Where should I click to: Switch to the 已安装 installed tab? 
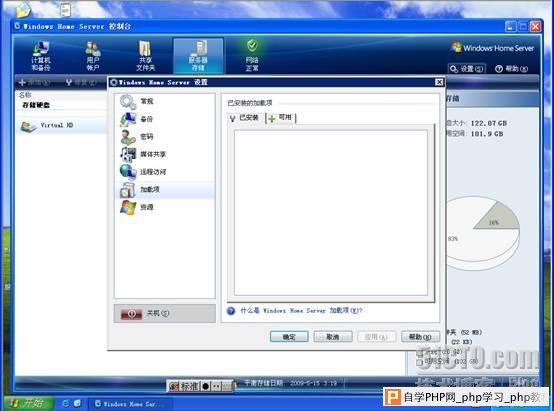tap(245, 118)
